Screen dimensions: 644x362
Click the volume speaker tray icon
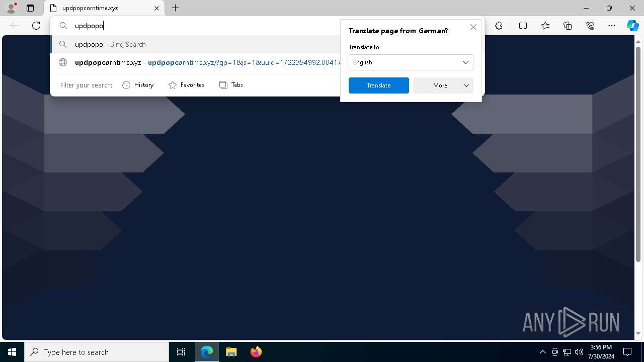(579, 352)
